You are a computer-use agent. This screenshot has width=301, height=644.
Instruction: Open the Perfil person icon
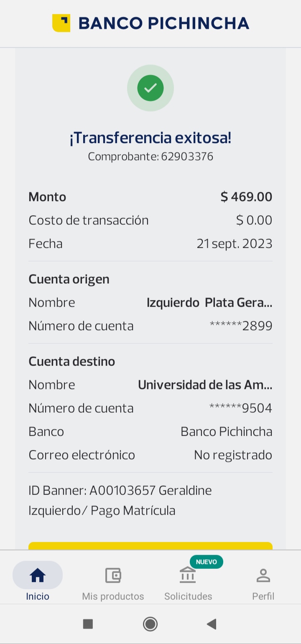[263, 576]
